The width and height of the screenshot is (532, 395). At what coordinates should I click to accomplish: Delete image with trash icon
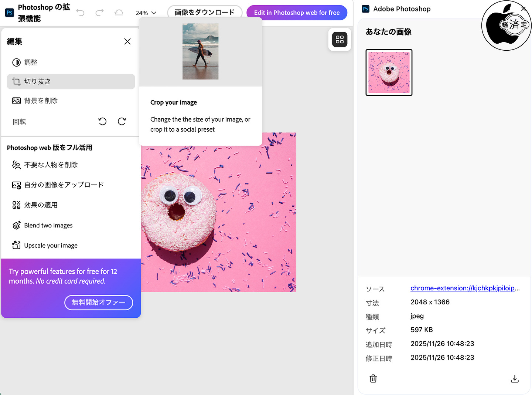pos(373,378)
